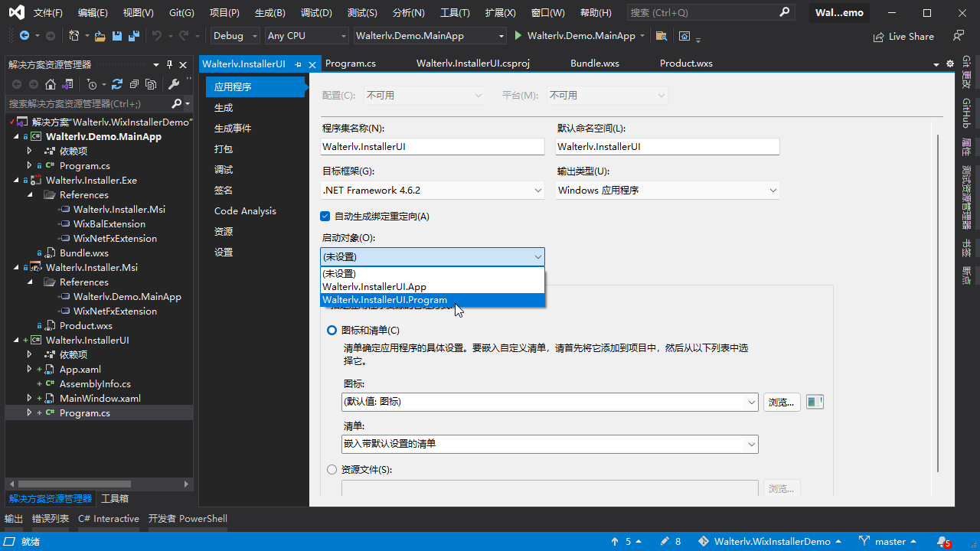Click the Sync with Active Document icon

(x=117, y=84)
